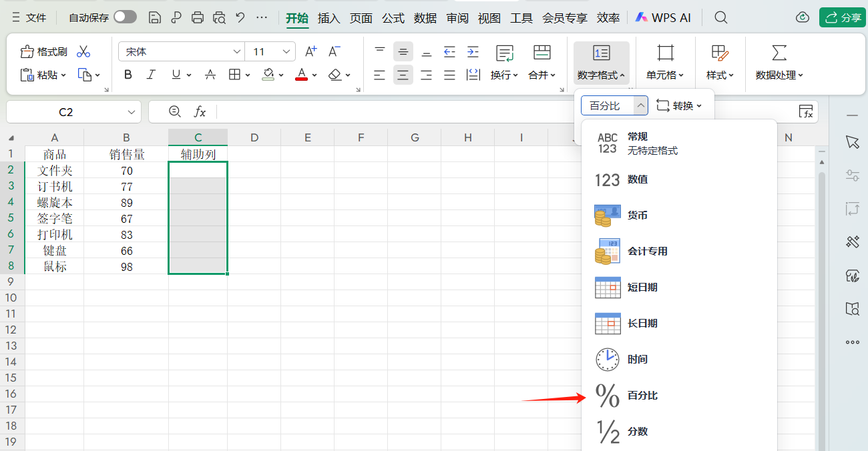Toggle center horizontal alignment
868x451 pixels.
403,75
